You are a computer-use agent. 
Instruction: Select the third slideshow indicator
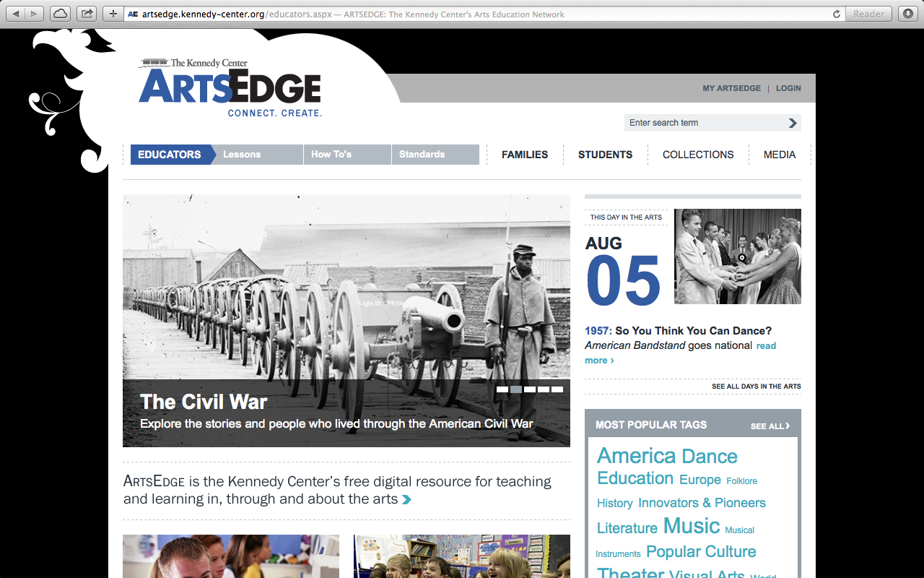point(530,389)
